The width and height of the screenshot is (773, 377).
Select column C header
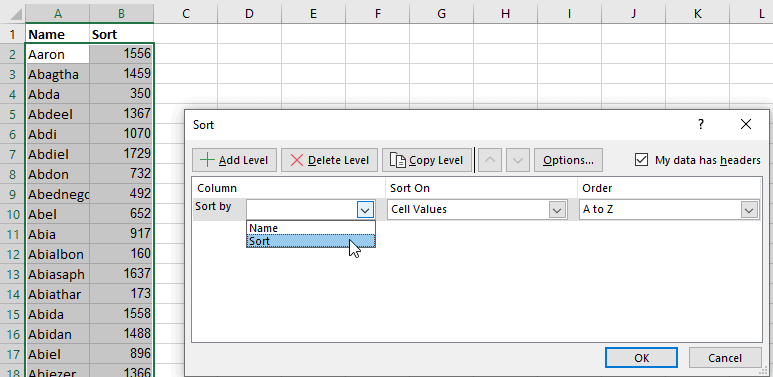click(185, 13)
